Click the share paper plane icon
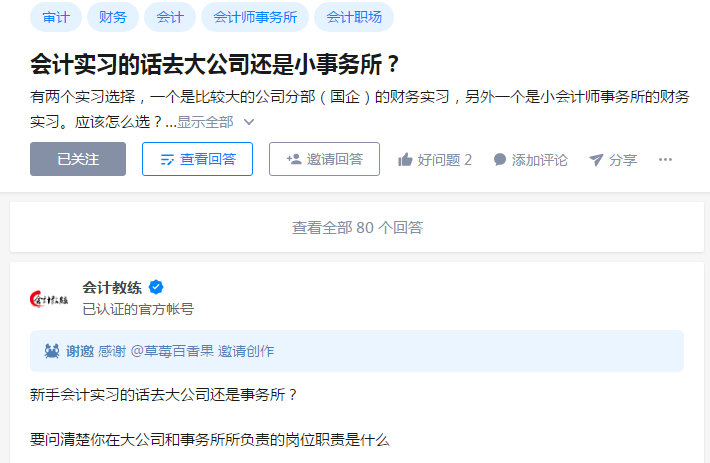Image resolution: width=710 pixels, height=463 pixels. (x=596, y=160)
